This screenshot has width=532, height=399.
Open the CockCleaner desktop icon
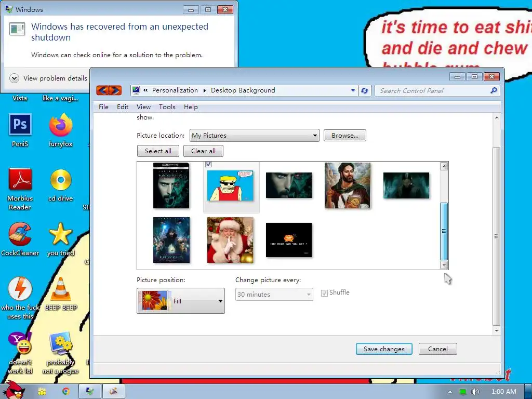[20, 240]
